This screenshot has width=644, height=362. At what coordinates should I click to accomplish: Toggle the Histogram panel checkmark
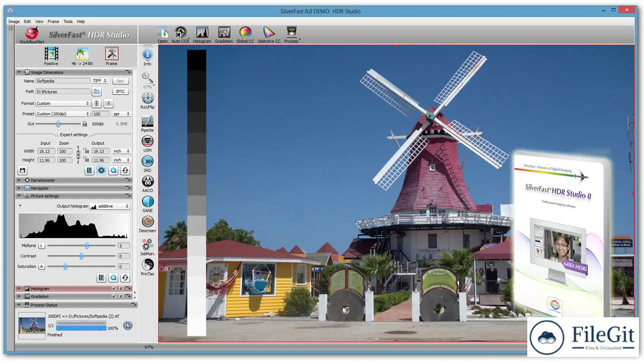pyautogui.click(x=114, y=289)
